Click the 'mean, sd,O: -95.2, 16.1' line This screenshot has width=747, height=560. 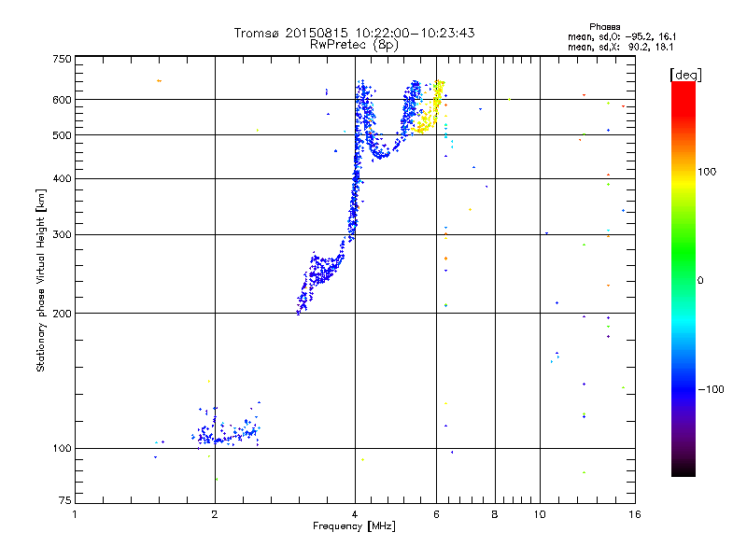(622, 36)
